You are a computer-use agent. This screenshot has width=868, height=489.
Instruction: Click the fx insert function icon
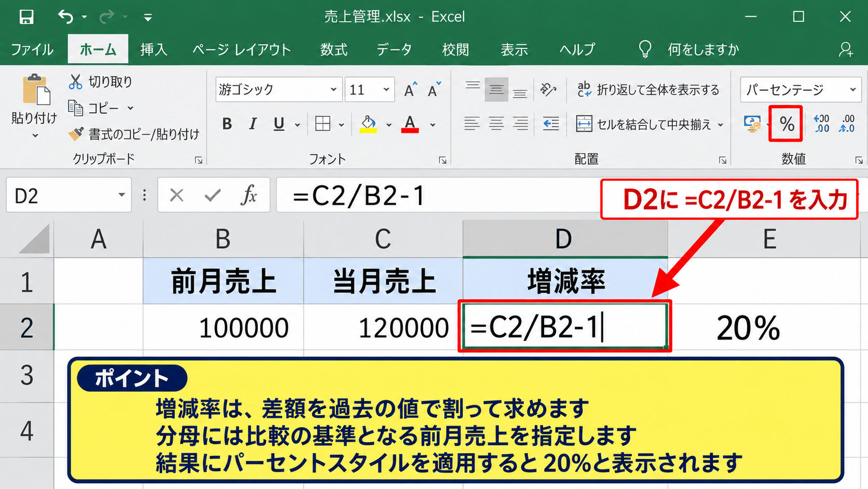[249, 195]
